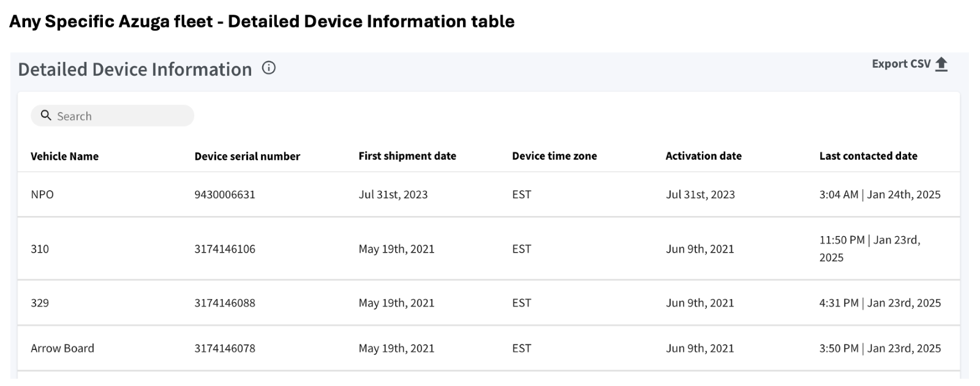Viewport: 980px width, 386px height.
Task: Sort by Activation date column header
Action: 703,156
